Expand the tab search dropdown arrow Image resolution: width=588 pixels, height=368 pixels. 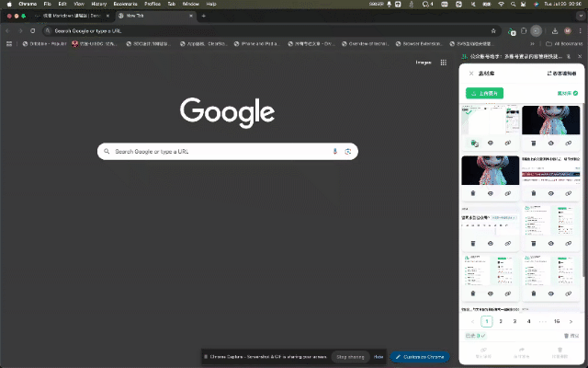pyautogui.click(x=580, y=16)
